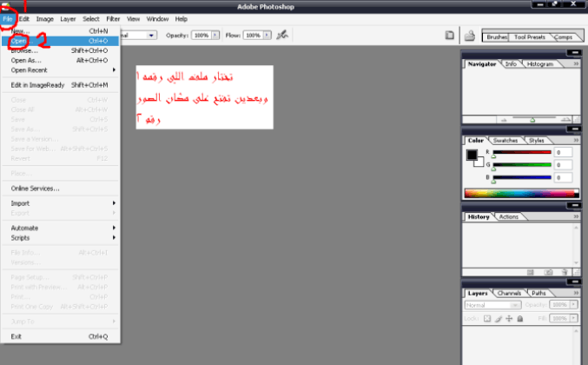Switch to the Channels tab
Image resolution: width=588 pixels, height=365 pixels.
[x=509, y=293]
